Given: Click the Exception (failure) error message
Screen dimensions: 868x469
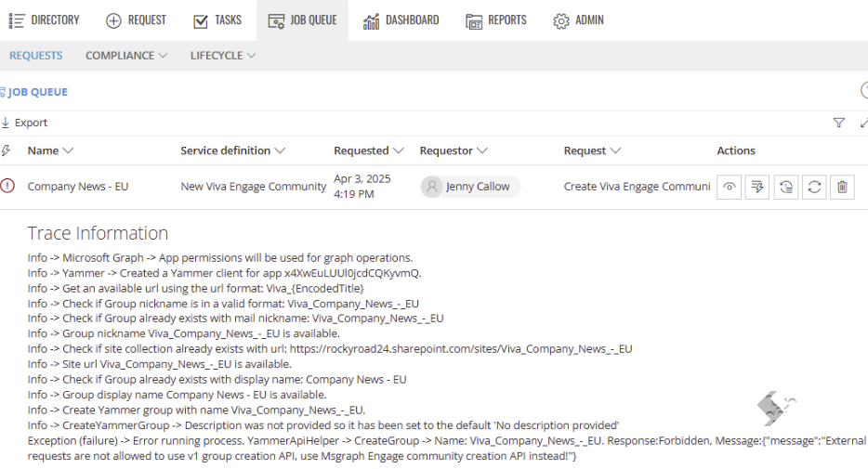Looking at the screenshot, I should (x=447, y=449).
